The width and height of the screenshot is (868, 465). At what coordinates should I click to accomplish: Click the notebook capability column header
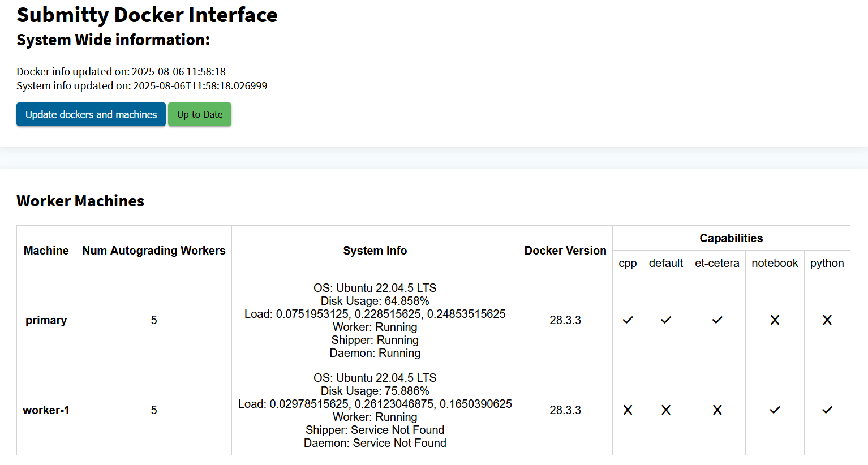tap(775, 263)
